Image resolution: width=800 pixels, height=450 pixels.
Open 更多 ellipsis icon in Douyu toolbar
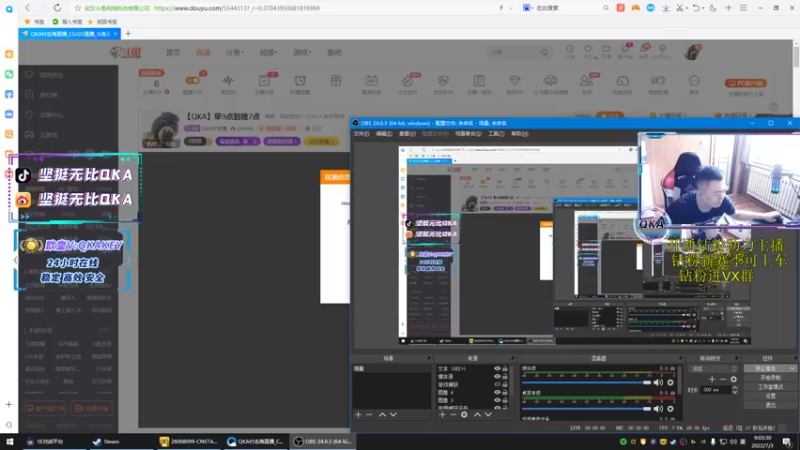694,81
